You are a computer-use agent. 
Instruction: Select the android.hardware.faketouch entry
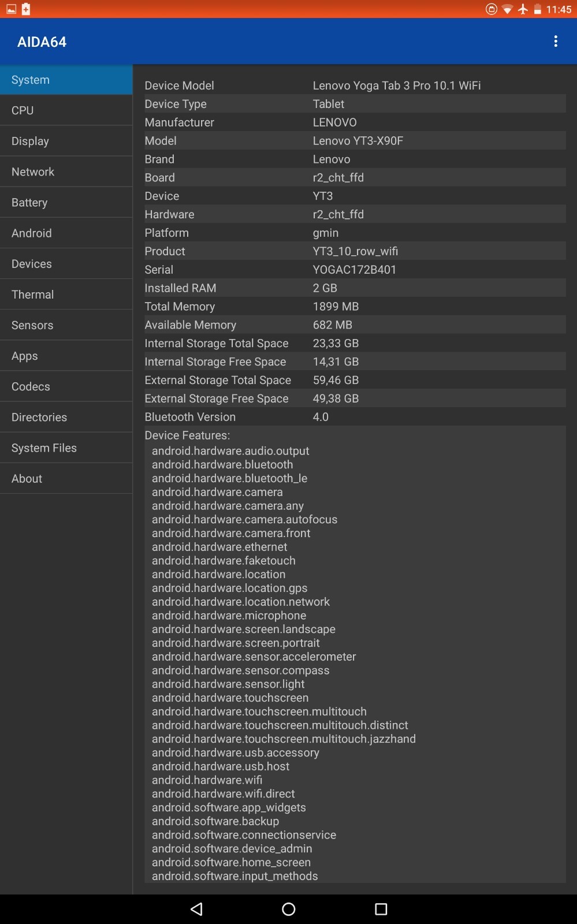tap(224, 561)
